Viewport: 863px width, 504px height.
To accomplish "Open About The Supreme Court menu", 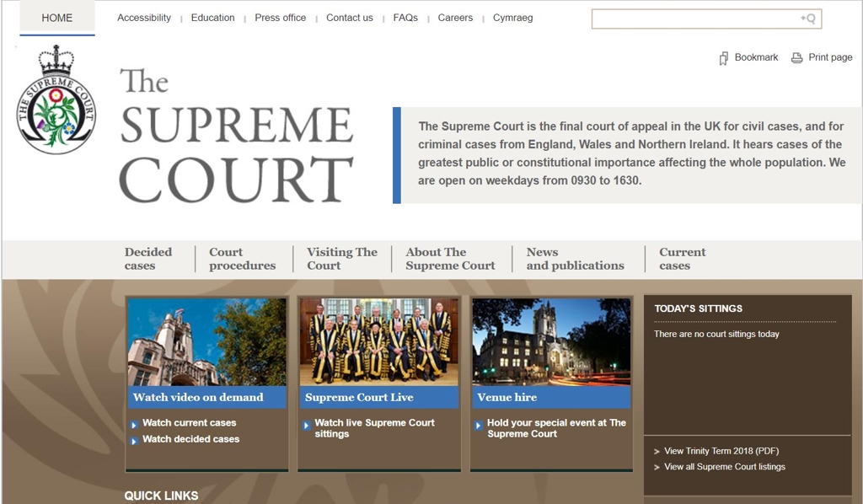I will click(x=450, y=259).
